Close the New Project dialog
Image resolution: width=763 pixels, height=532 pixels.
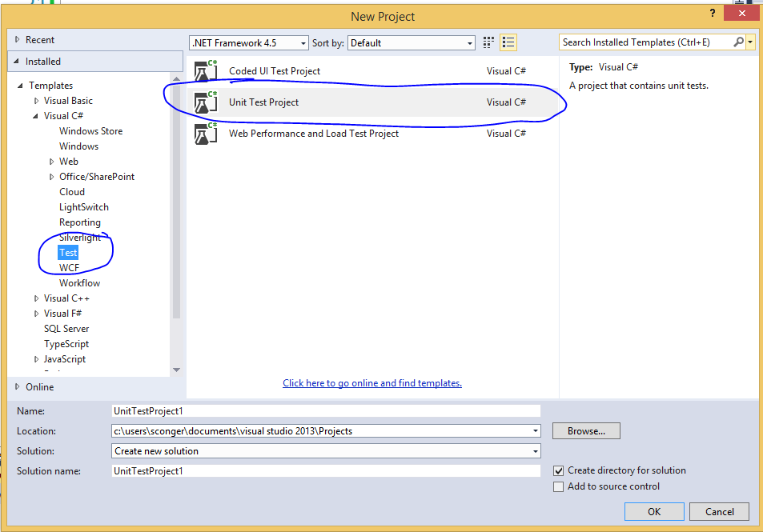point(741,13)
